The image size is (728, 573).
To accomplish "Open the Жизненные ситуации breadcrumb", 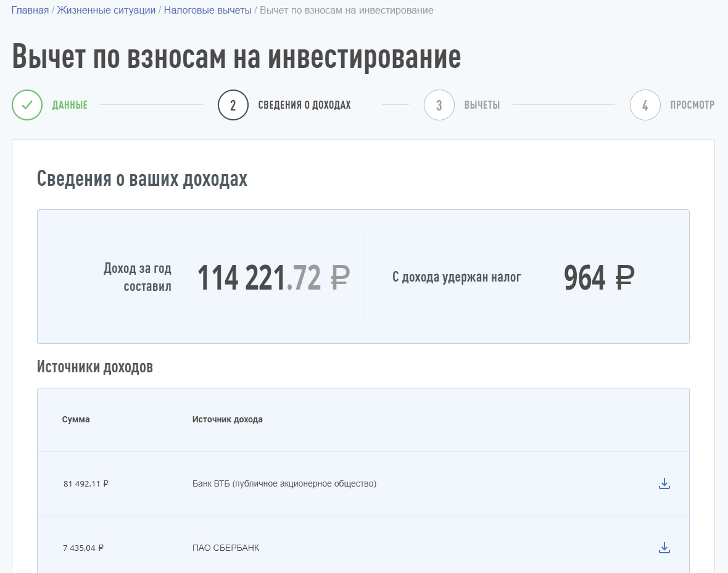I will click(106, 10).
